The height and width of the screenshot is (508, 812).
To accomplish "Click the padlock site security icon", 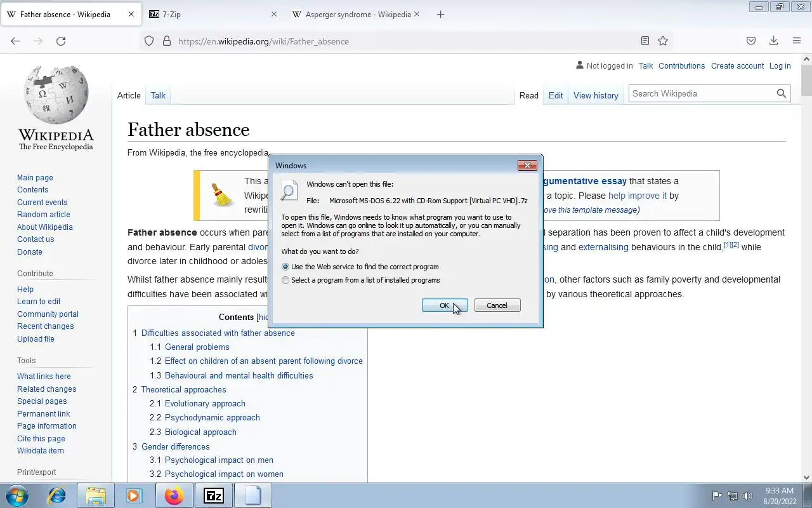I will coord(167,41).
